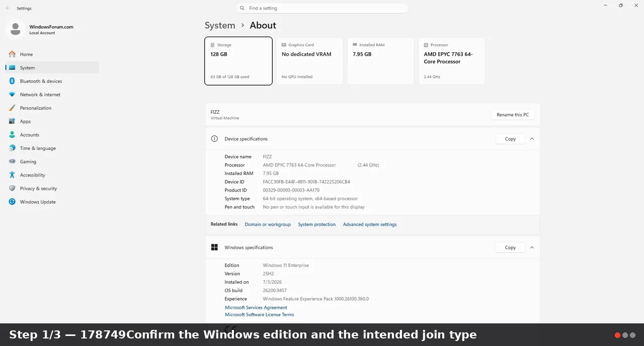This screenshot has height=346, width=644.
Task: Click the back arrow in title bar
Action: click(8, 8)
